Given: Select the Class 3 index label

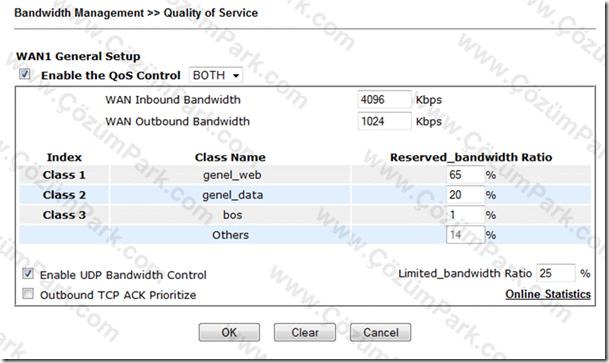Looking at the screenshot, I should pyautogui.click(x=64, y=215).
